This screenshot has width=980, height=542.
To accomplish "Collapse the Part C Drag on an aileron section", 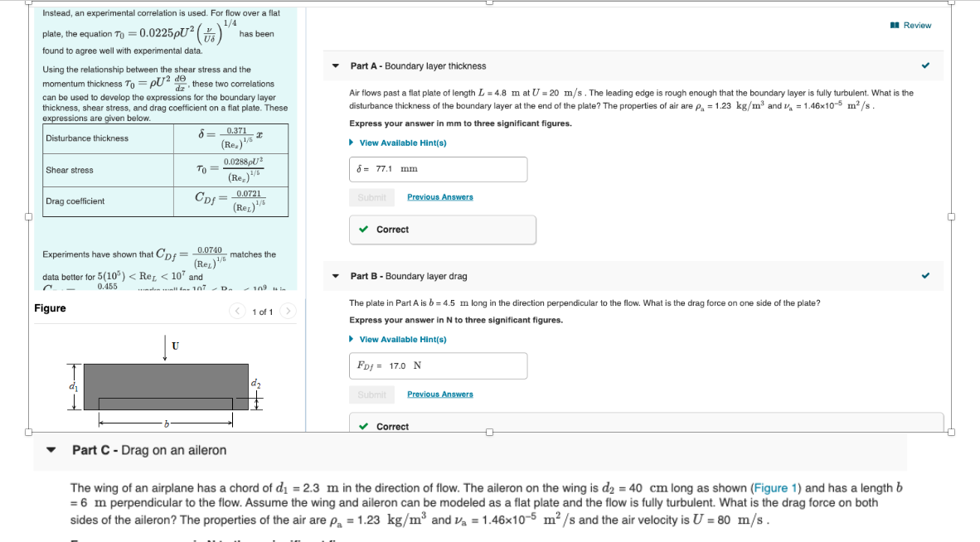I will (x=51, y=450).
